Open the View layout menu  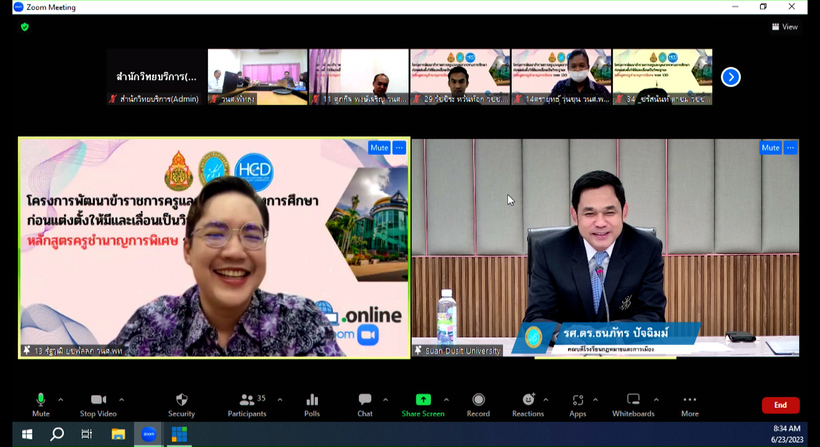[x=785, y=27]
